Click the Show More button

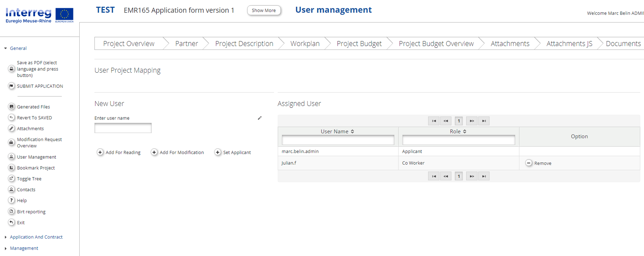coord(264,10)
